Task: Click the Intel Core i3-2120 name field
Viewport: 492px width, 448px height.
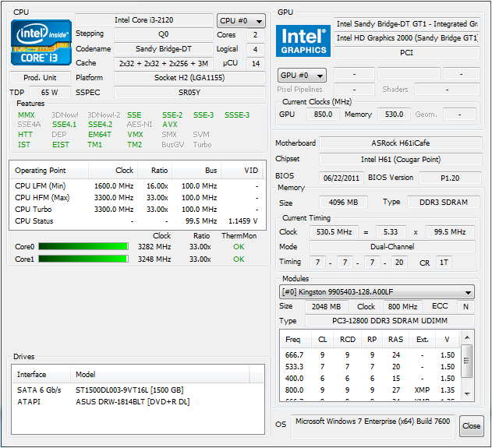Action: pos(144,20)
